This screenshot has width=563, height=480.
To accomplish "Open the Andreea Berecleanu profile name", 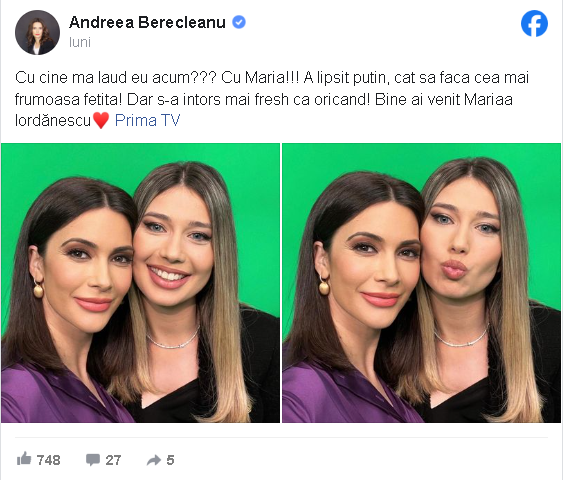I will [147, 22].
